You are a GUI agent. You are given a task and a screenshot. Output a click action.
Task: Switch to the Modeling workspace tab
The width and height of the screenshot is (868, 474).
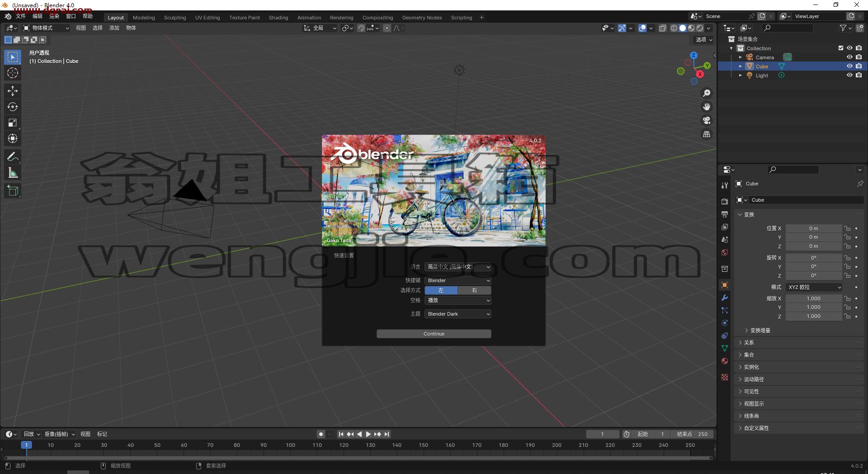click(144, 18)
